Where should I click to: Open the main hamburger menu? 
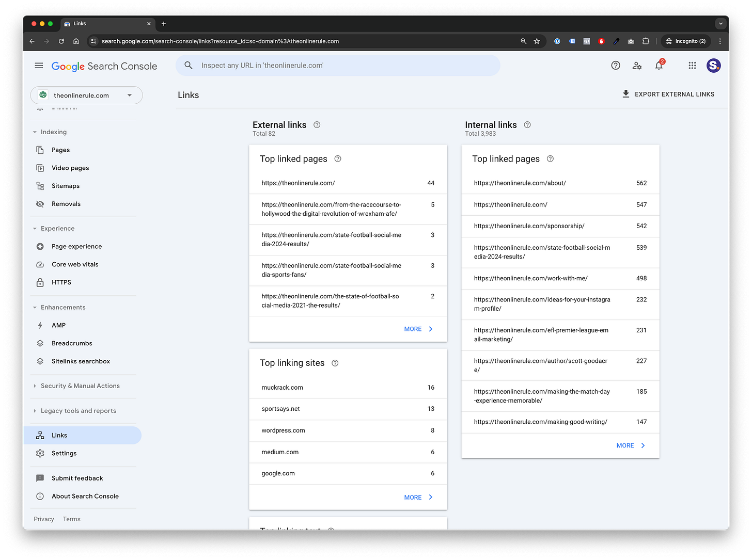click(x=39, y=66)
